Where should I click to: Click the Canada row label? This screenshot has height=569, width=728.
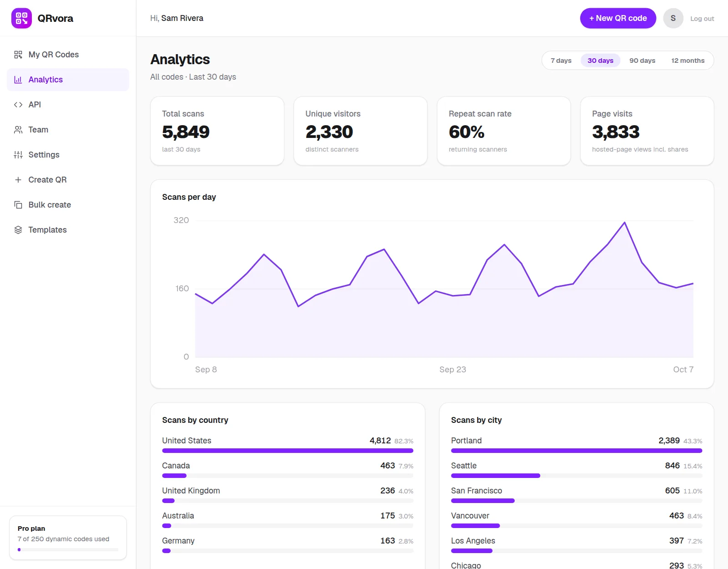pos(176,466)
